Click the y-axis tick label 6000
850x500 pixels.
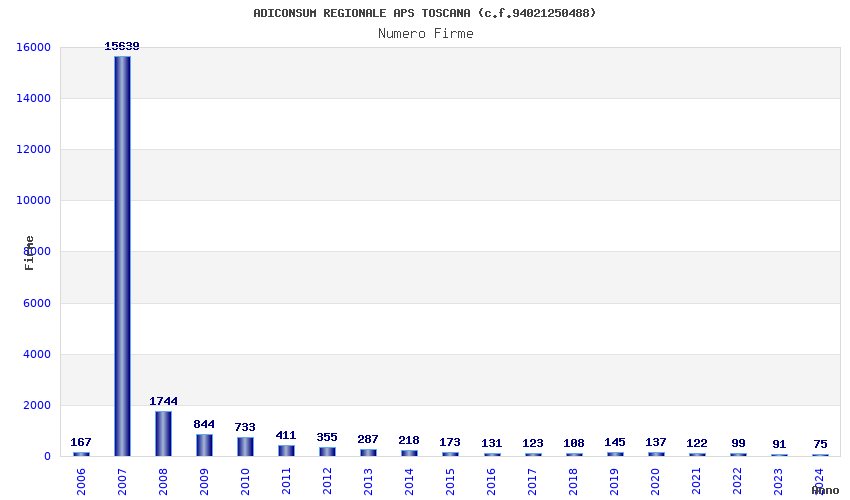37,304
